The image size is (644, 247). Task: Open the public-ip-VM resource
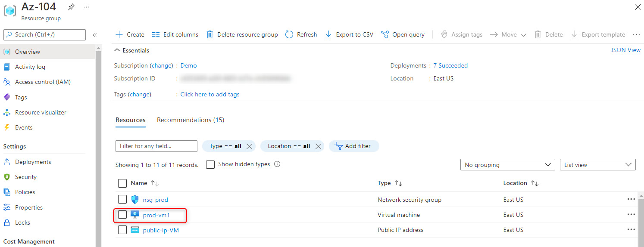(161, 230)
